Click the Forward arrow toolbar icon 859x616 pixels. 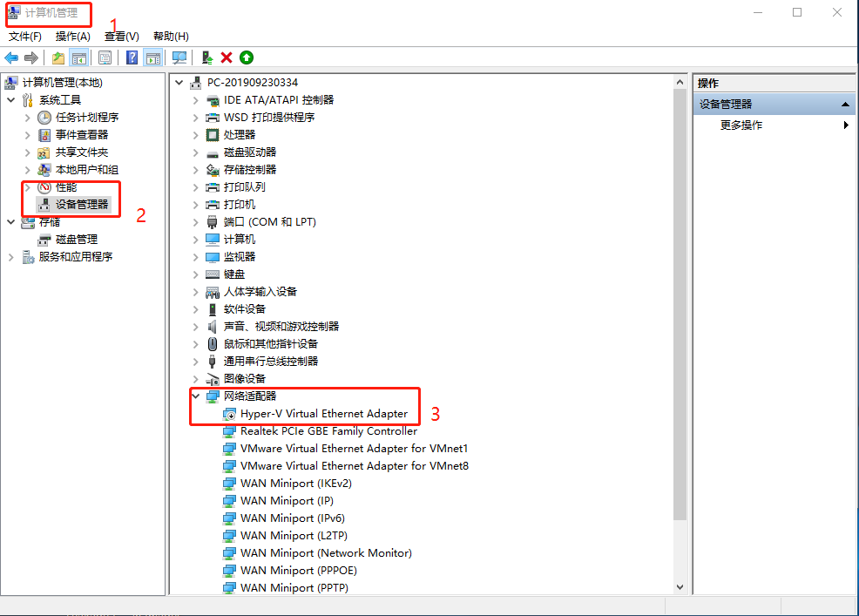pyautogui.click(x=31, y=58)
